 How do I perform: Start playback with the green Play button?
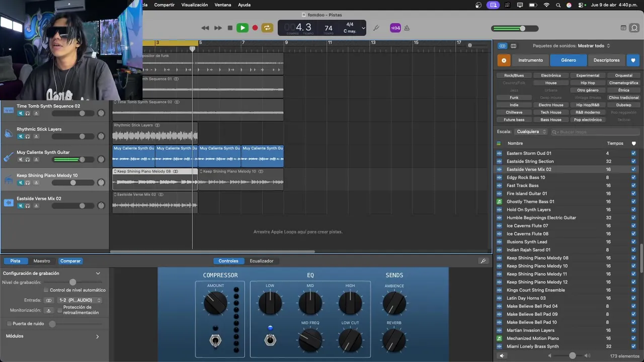pos(243,28)
